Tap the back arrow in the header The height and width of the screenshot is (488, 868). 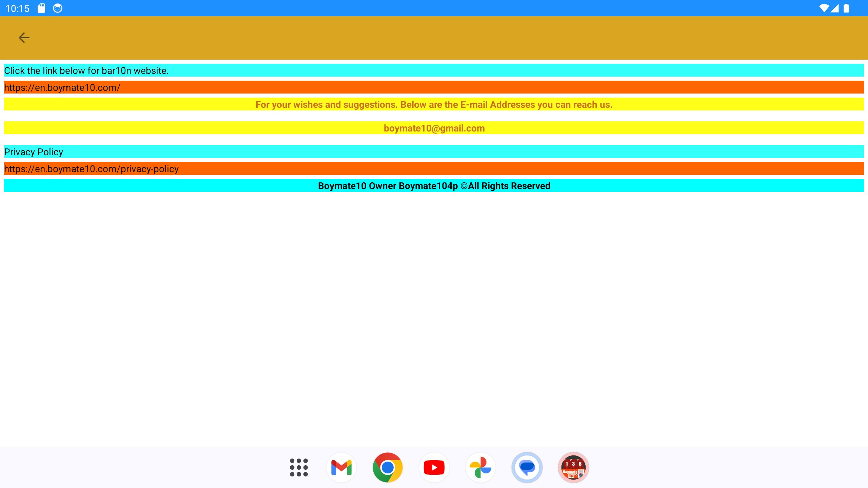24,38
